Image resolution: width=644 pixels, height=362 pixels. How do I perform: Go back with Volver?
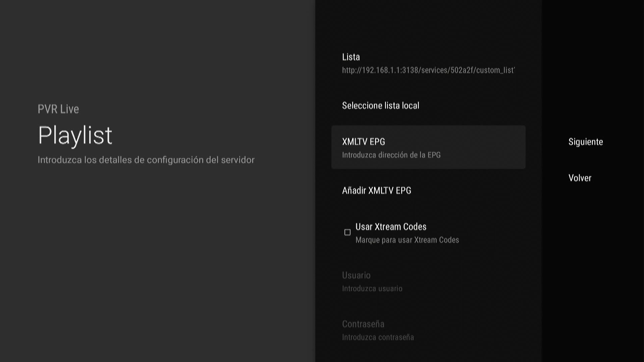tap(580, 178)
